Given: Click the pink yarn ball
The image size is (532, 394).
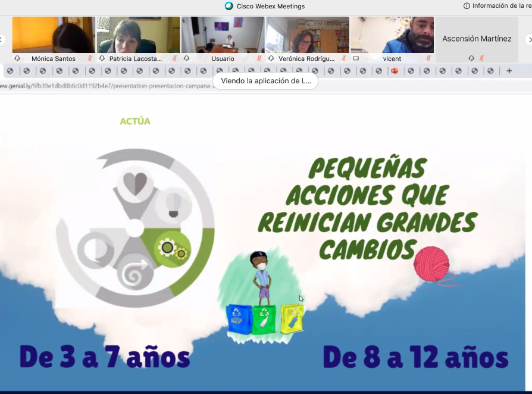Looking at the screenshot, I should click(x=431, y=263).
